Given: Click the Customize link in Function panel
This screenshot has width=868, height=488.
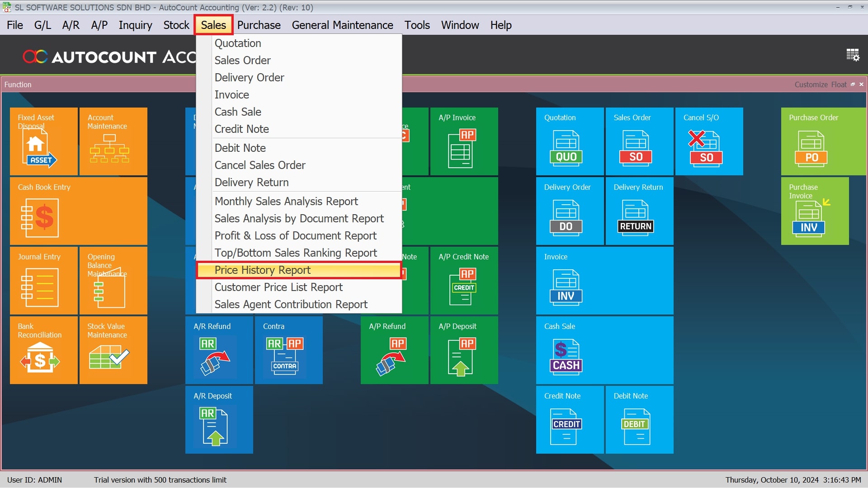Looking at the screenshot, I should pos(811,84).
